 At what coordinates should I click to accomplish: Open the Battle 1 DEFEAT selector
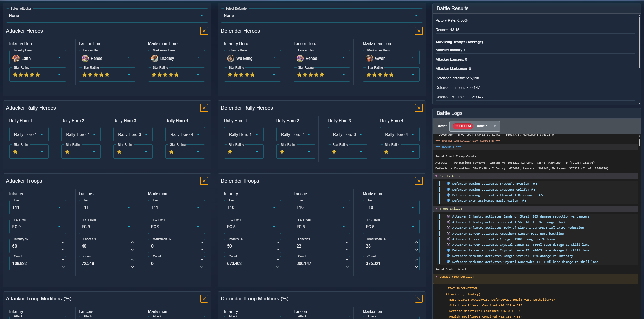[x=474, y=126]
